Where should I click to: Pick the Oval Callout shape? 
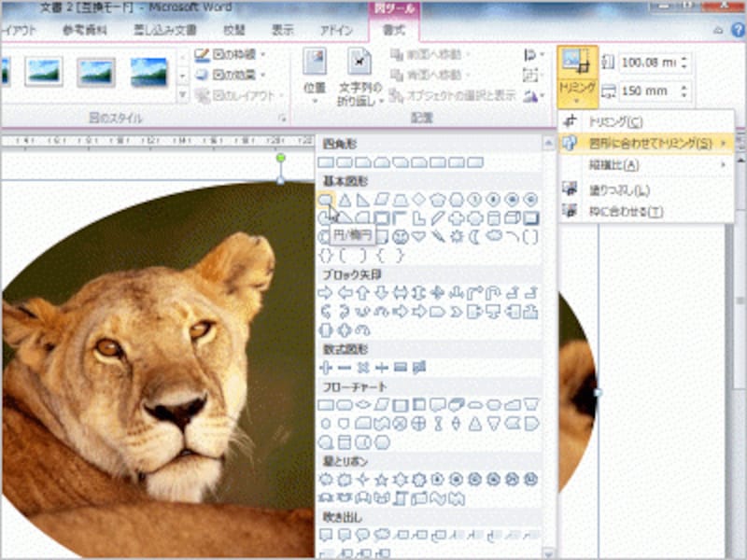tap(363, 535)
